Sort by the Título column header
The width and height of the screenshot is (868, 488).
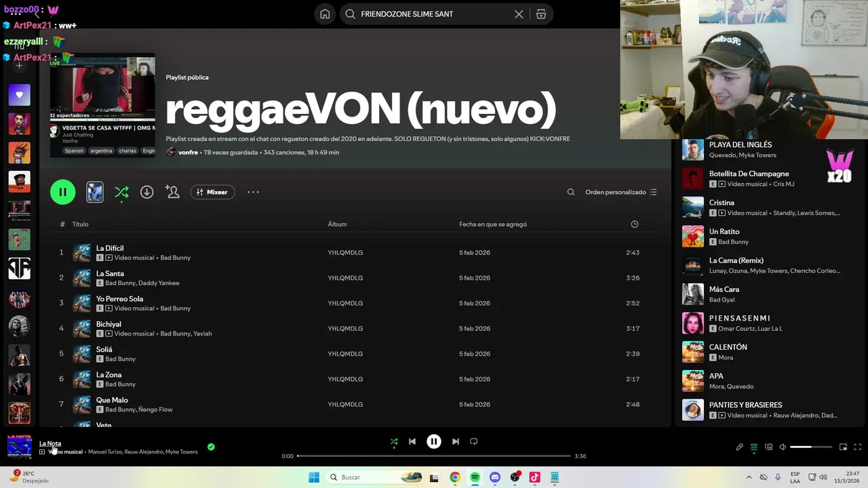point(80,224)
